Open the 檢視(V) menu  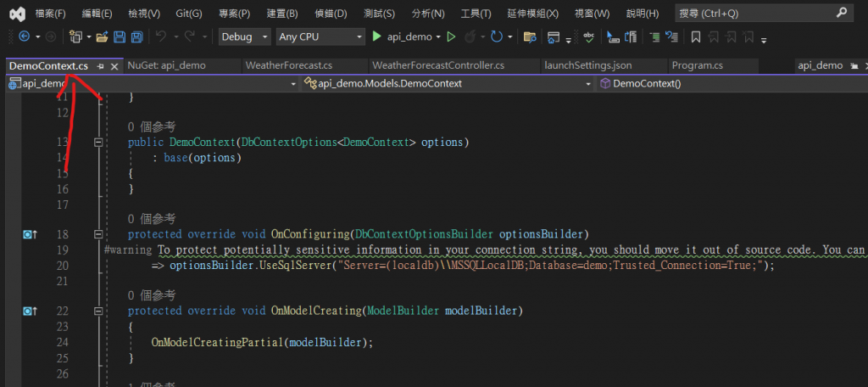coord(144,14)
